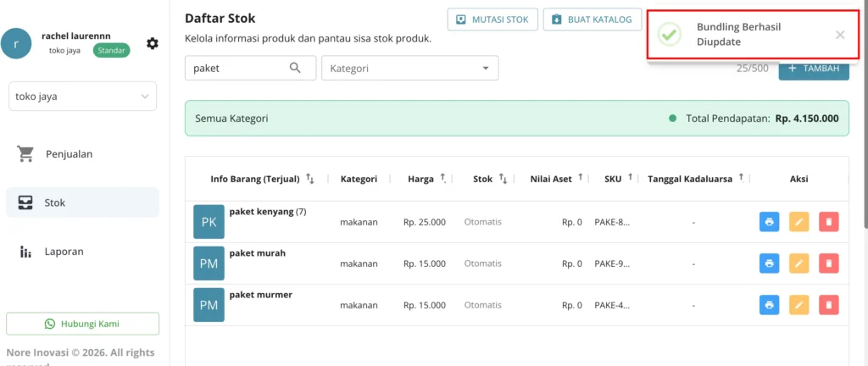The image size is (868, 366).
Task: Edit the paket murah item
Action: coord(798,263)
